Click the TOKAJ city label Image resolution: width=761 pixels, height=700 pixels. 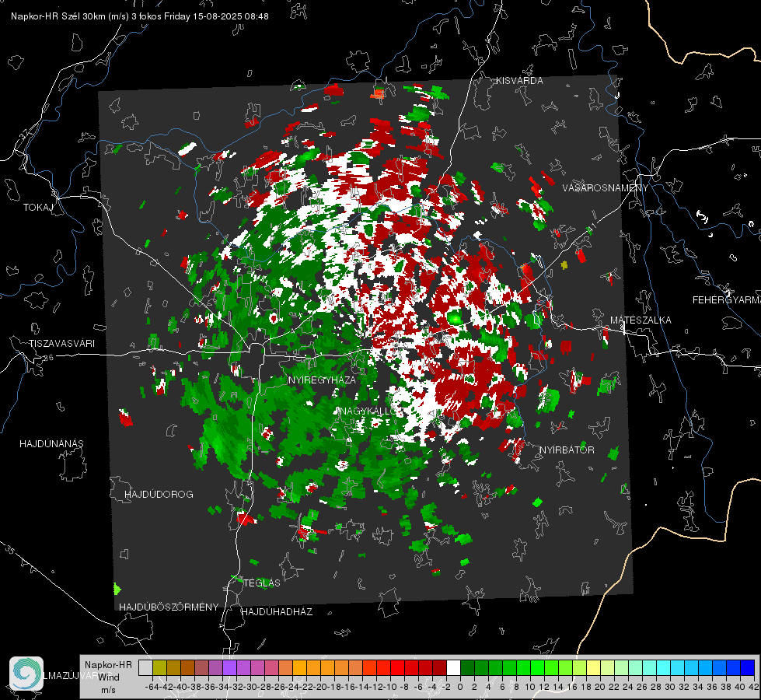tap(38, 208)
